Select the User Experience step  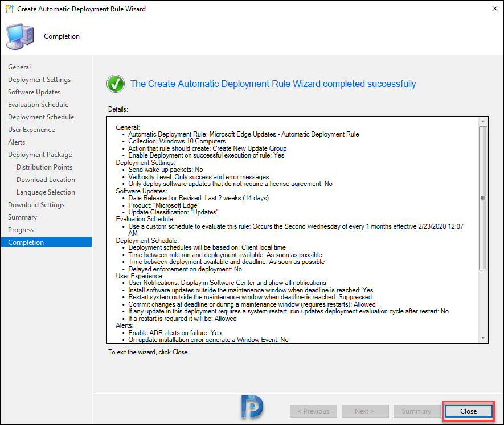pyautogui.click(x=31, y=130)
